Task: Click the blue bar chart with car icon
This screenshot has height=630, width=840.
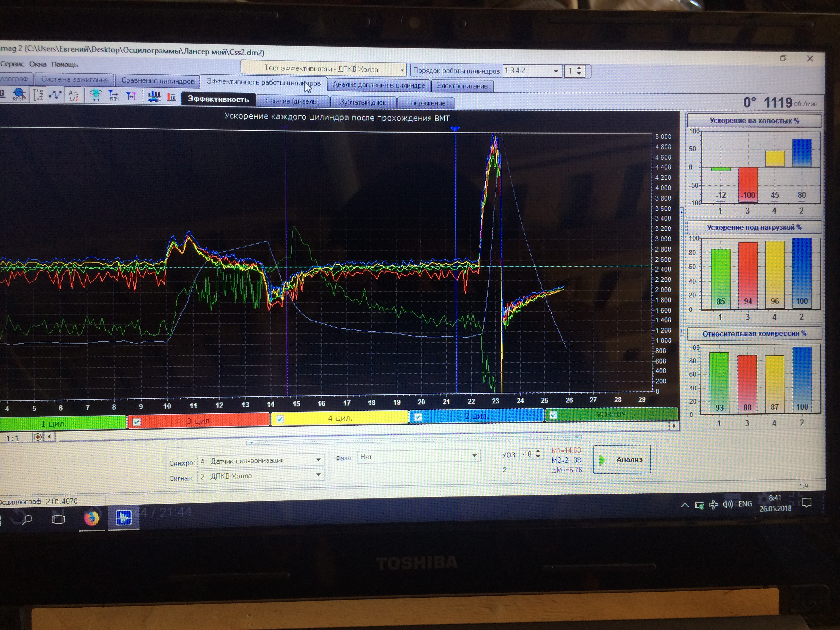Action: pos(154,96)
